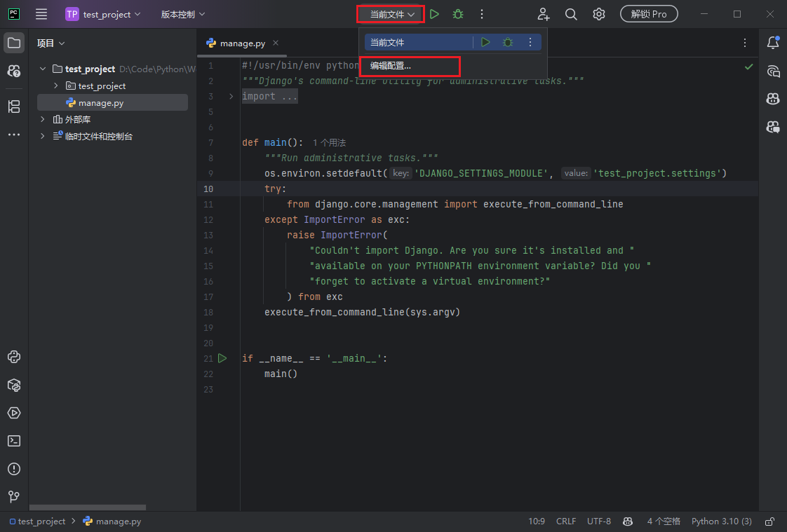The height and width of the screenshot is (532, 787).
Task: Expand the folded import block
Action: (x=269, y=96)
